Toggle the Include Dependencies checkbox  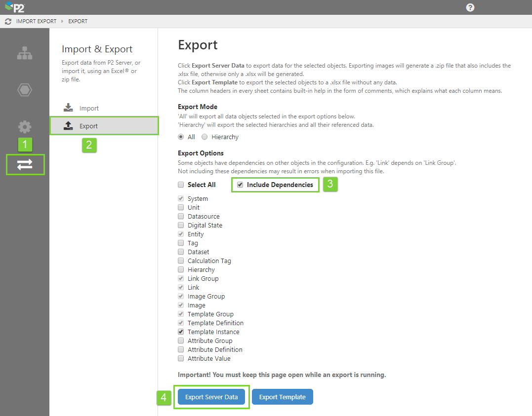(240, 185)
